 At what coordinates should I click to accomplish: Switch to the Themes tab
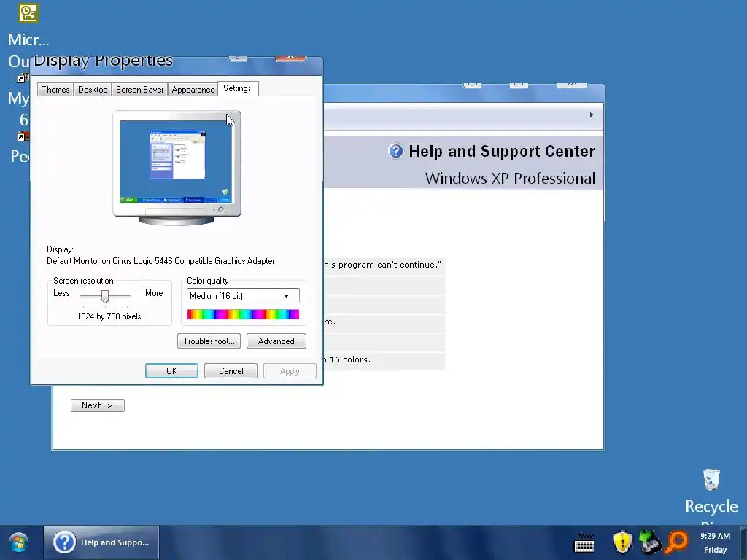click(x=55, y=90)
